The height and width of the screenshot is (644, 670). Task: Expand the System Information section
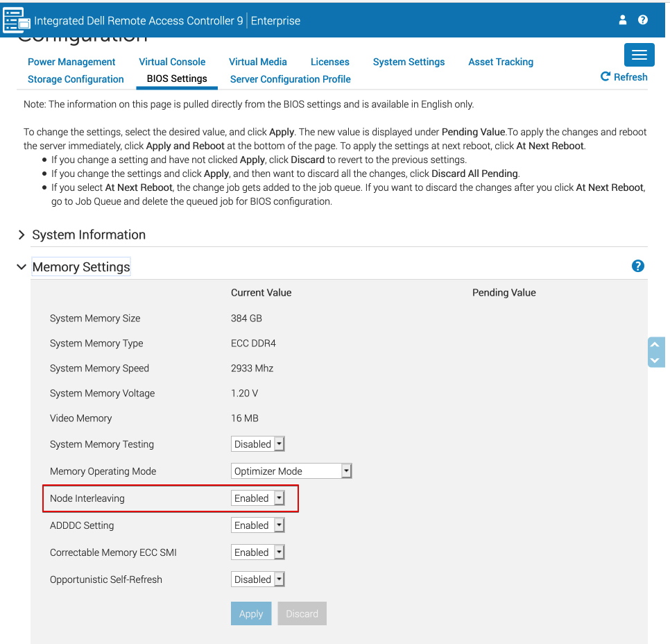[89, 235]
